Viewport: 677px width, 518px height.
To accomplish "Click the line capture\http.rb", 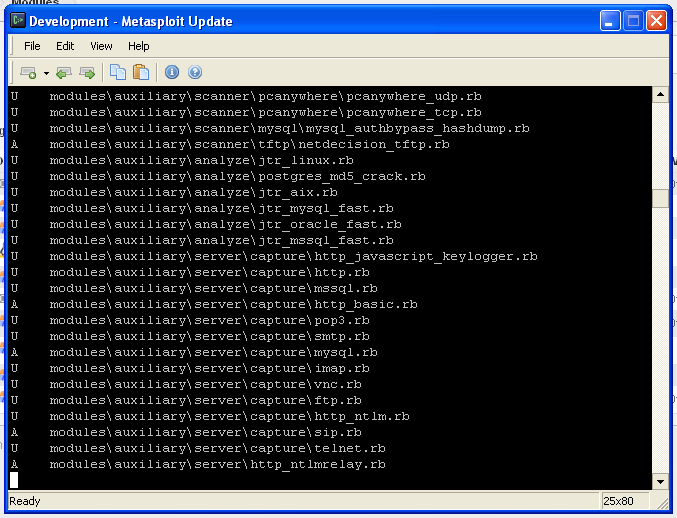I will [x=190, y=272].
